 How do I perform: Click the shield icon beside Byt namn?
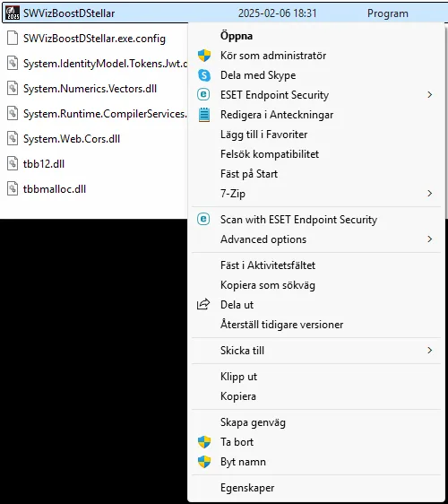tap(204, 462)
